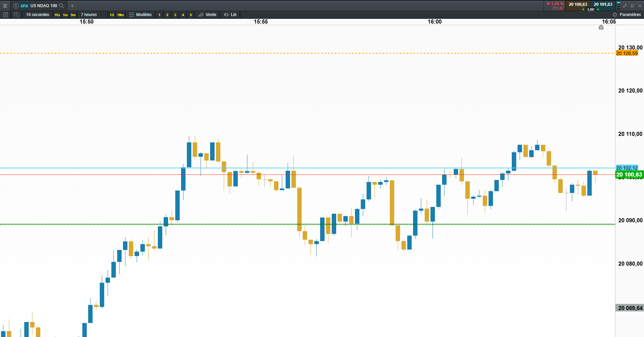Click the instrument search magnifier icon
The width and height of the screenshot is (644, 337).
click(61, 6)
